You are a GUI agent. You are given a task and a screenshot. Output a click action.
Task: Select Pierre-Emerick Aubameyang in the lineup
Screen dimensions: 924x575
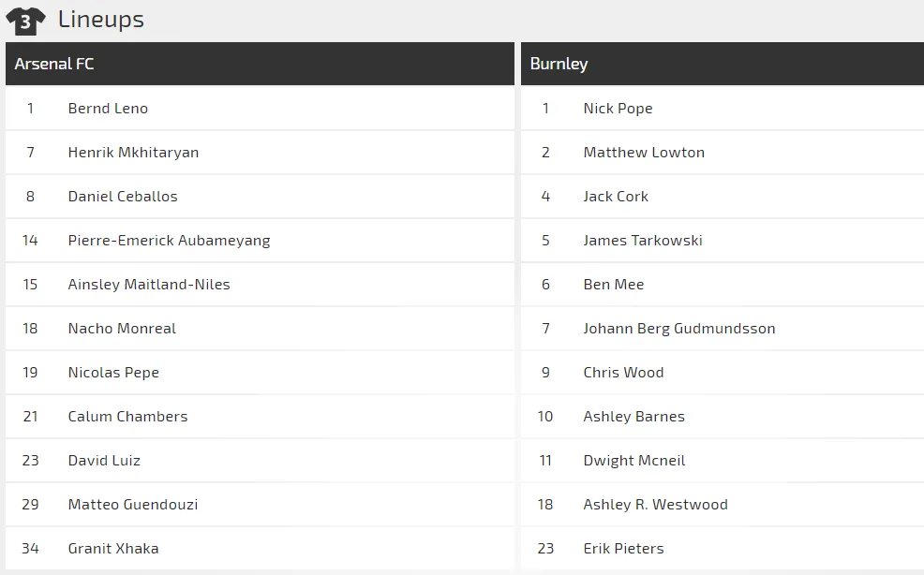tap(169, 241)
